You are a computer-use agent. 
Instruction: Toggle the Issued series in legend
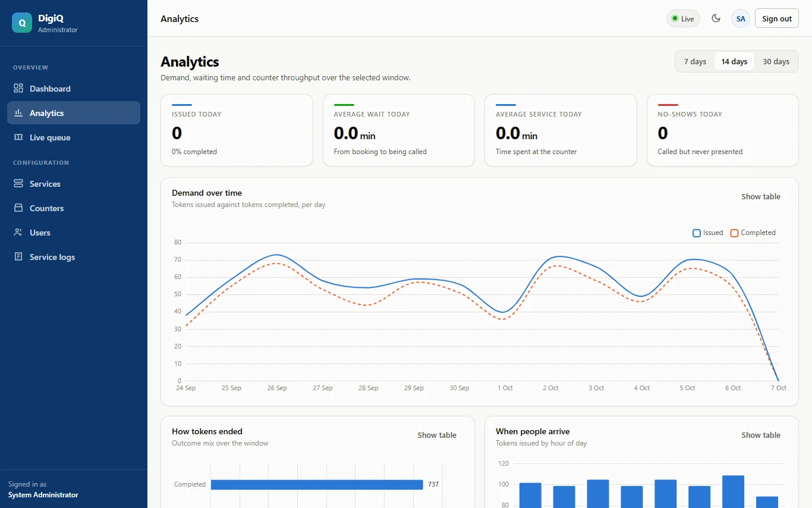pos(708,233)
